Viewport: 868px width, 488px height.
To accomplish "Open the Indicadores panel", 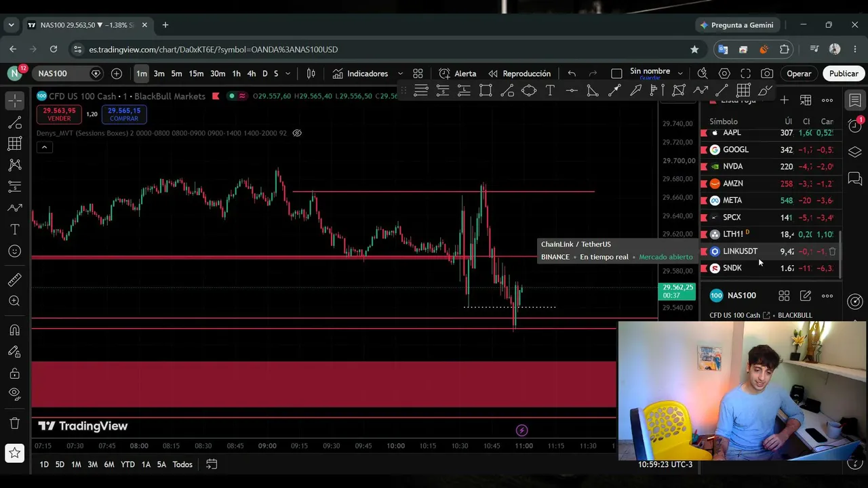I will click(x=360, y=73).
